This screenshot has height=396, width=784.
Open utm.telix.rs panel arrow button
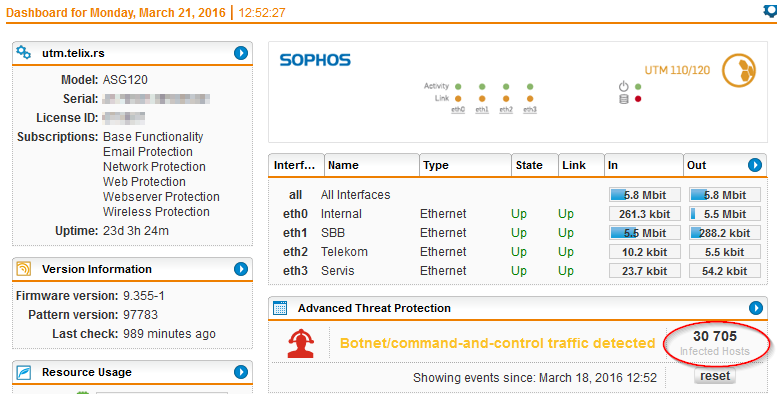(241, 53)
